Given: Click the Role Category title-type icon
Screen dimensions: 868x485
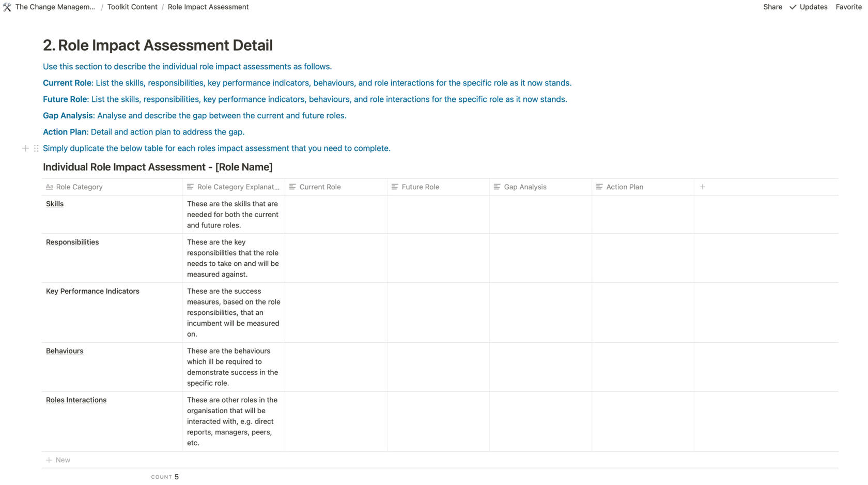Looking at the screenshot, I should pyautogui.click(x=50, y=187).
